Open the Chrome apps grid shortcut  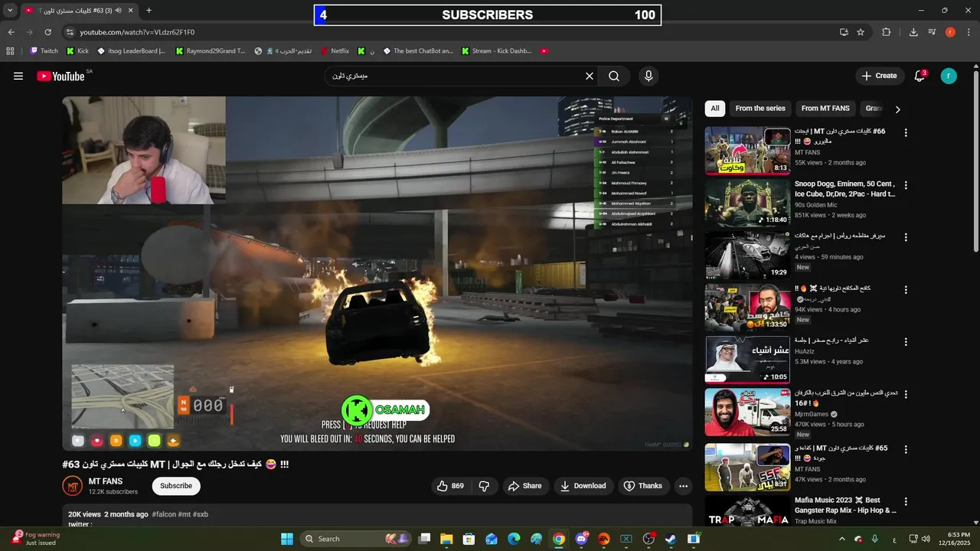coord(10,51)
